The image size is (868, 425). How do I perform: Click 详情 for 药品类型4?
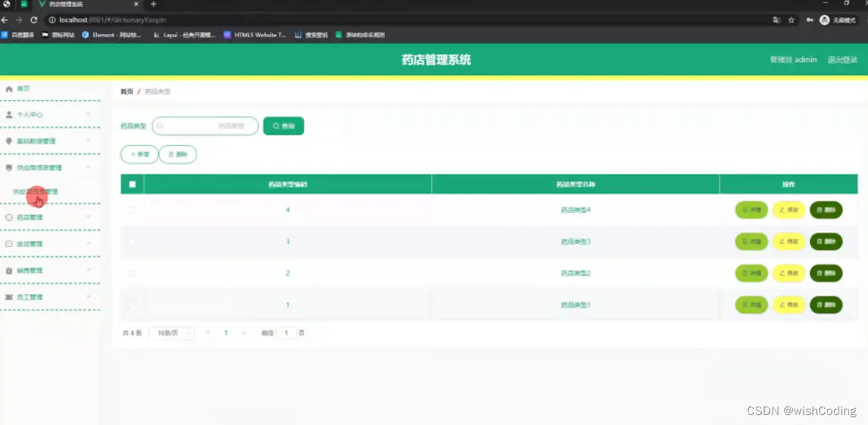pos(751,209)
